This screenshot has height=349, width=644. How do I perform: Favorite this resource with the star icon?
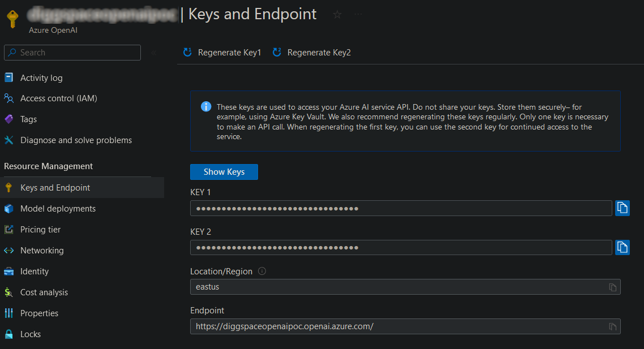pos(337,15)
